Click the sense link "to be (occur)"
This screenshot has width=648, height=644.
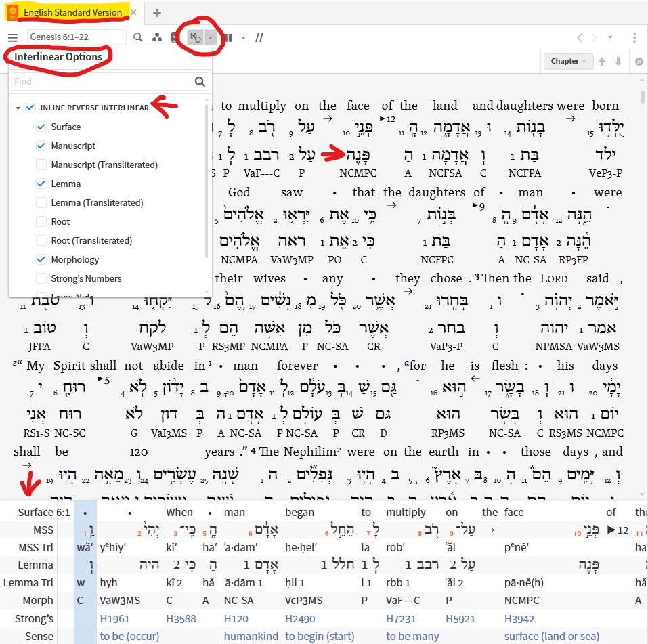[129, 636]
